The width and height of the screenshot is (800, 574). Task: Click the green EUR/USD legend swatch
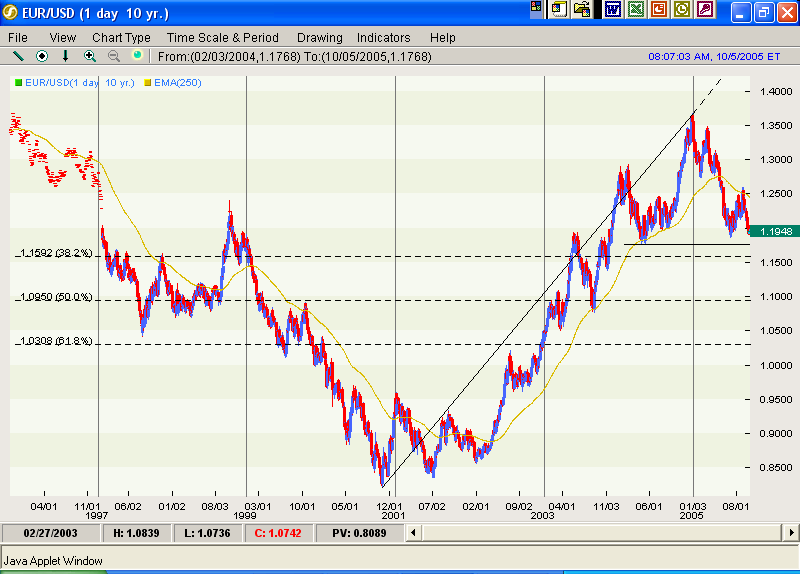click(x=17, y=82)
